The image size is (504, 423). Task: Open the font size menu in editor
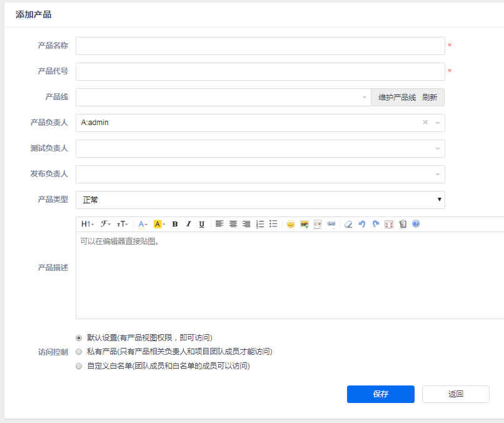[123, 224]
